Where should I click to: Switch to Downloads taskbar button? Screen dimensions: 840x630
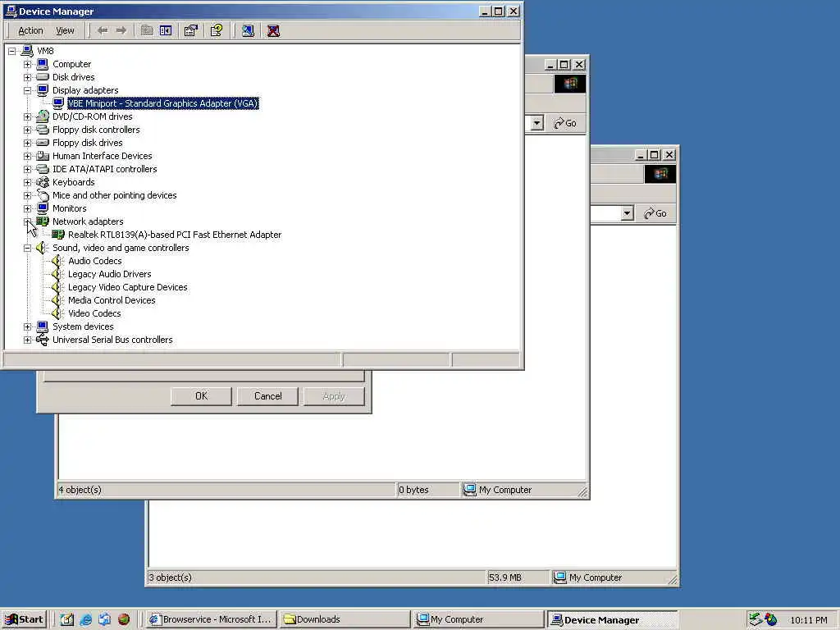(x=345, y=619)
